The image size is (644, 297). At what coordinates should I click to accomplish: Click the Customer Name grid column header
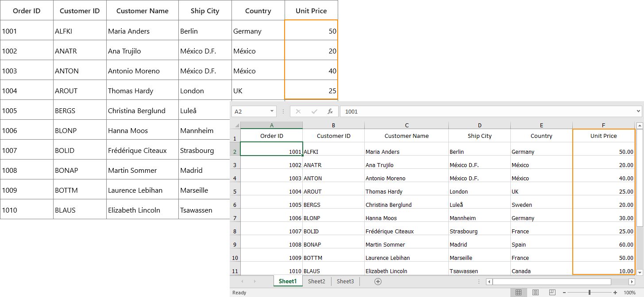(143, 11)
